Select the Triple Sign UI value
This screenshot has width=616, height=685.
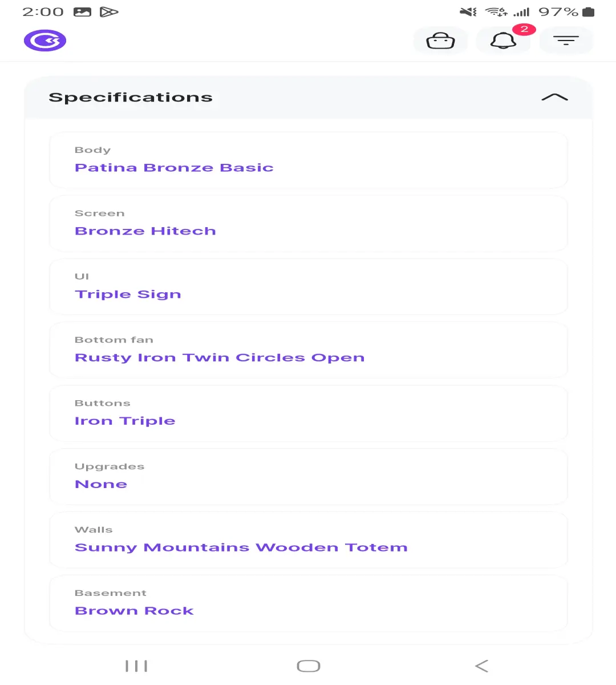[x=128, y=295]
